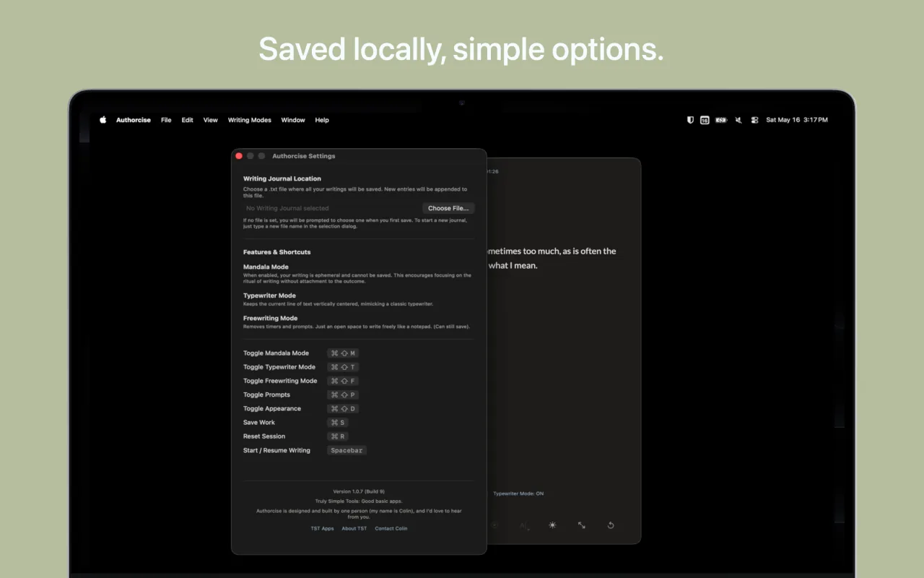Click the Sat May 16 3:17 PM clock
The height and width of the screenshot is (578, 924).
[797, 120]
